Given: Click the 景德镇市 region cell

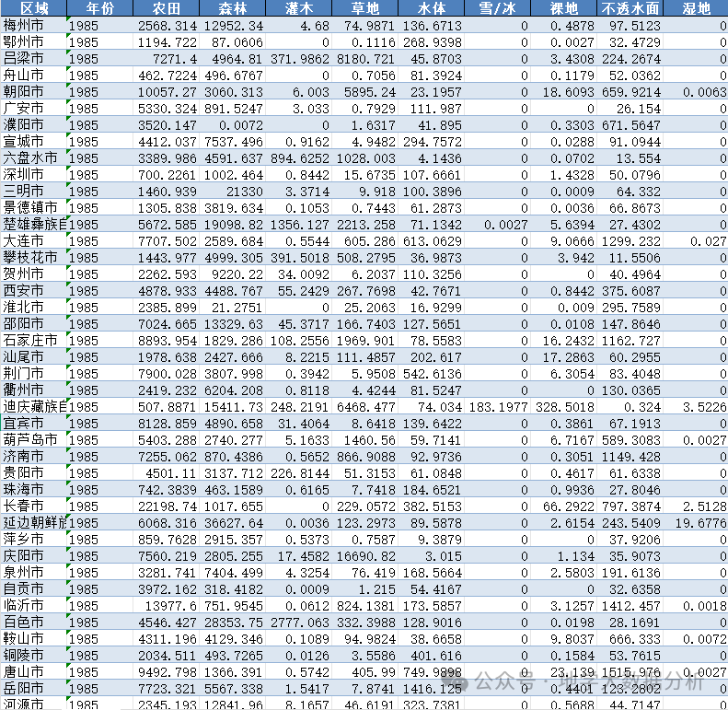Looking at the screenshot, I should (34, 208).
